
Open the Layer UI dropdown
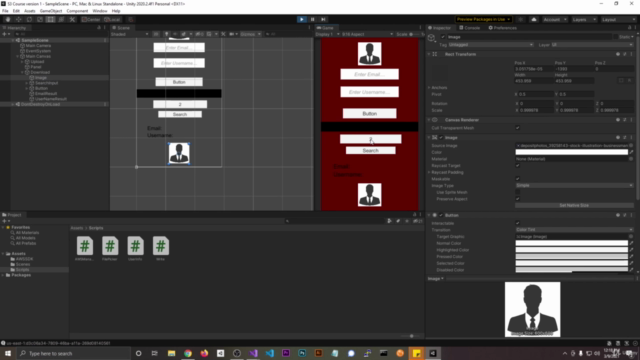click(592, 45)
